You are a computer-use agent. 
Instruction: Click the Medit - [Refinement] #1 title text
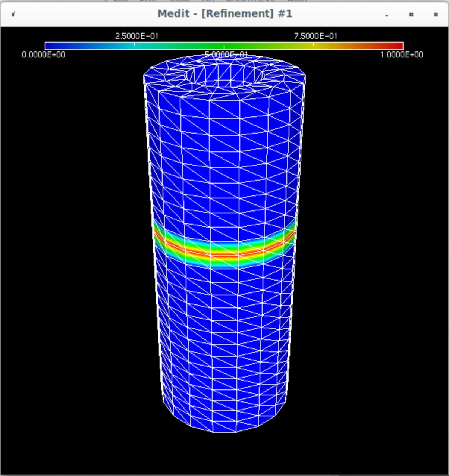pyautogui.click(x=224, y=14)
